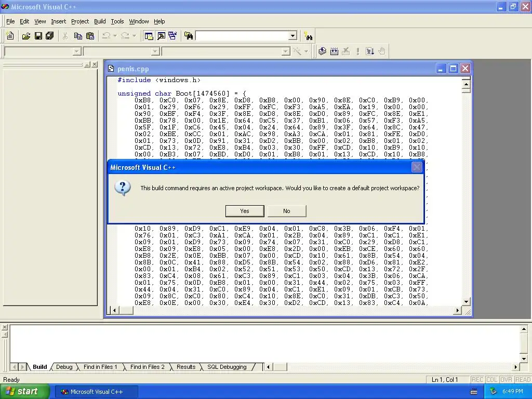Open the Insert menu
The image size is (532, 399).
(x=58, y=21)
